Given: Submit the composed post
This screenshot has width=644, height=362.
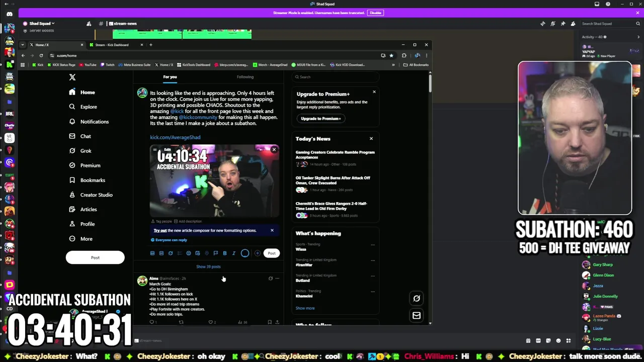Looking at the screenshot, I should [272, 253].
